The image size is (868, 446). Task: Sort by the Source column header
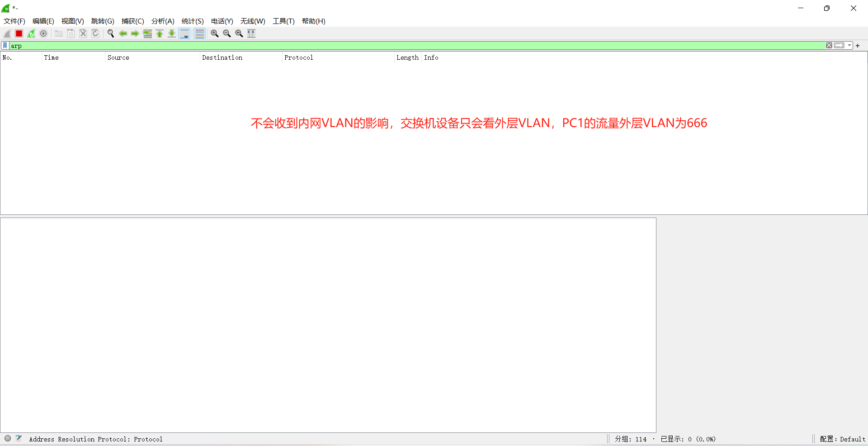pyautogui.click(x=152, y=57)
